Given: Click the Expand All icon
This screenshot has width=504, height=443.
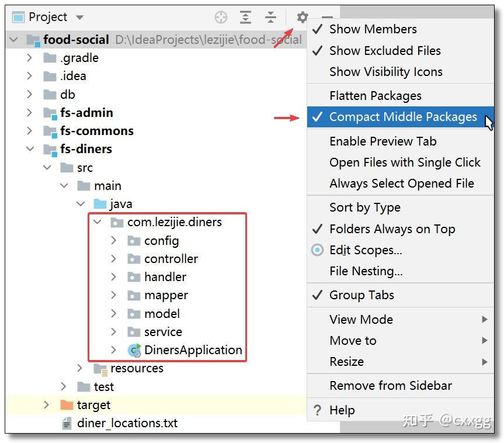Looking at the screenshot, I should click(x=245, y=17).
